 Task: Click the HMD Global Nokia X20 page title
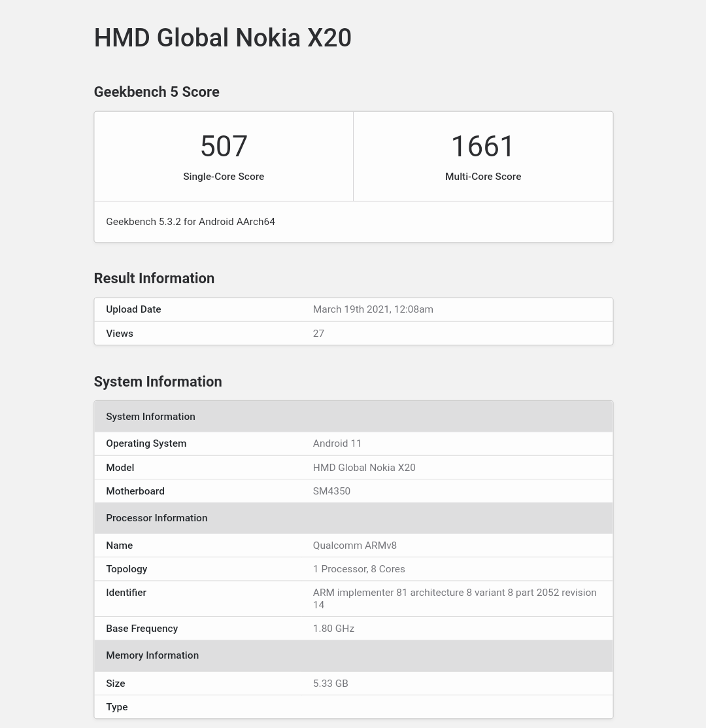click(x=222, y=38)
